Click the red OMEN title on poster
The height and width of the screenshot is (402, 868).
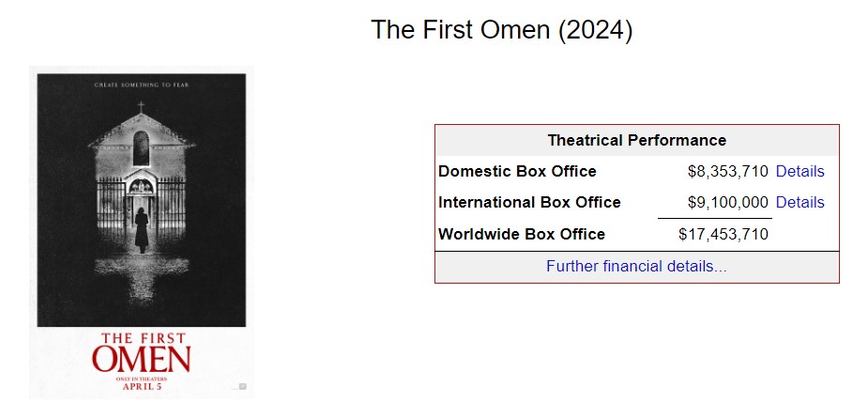pyautogui.click(x=141, y=359)
